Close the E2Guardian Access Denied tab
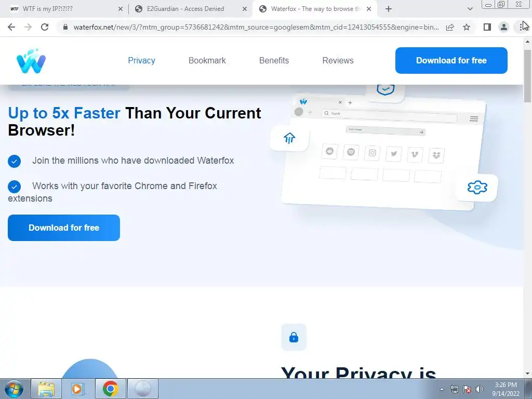532x399 pixels. [x=245, y=9]
